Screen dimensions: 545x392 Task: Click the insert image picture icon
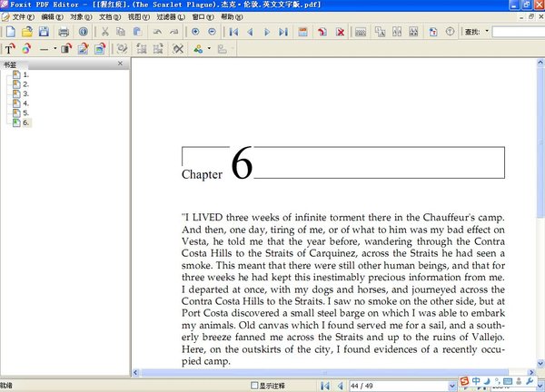pyautogui.click(x=100, y=49)
